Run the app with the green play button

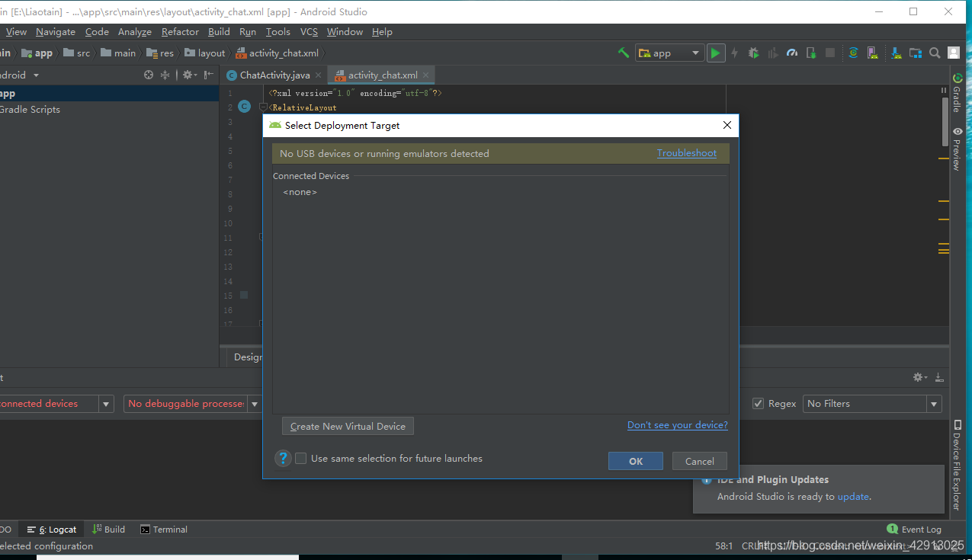pyautogui.click(x=715, y=53)
